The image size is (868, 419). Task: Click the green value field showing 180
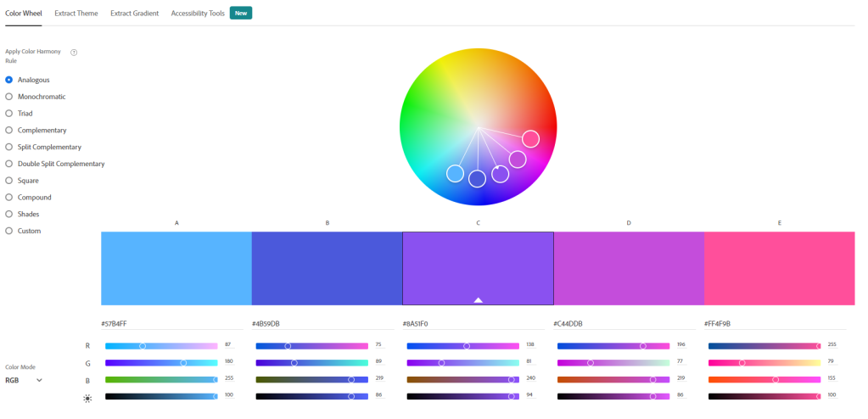click(x=229, y=362)
